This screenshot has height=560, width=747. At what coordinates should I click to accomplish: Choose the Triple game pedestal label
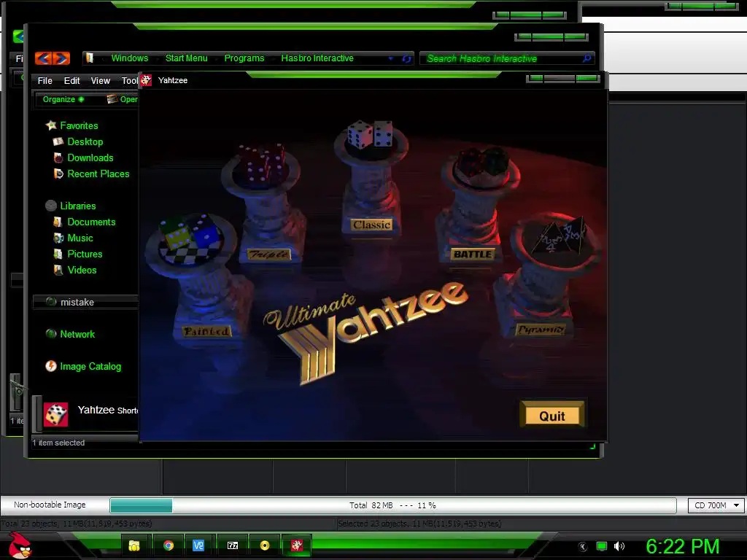[x=268, y=254]
